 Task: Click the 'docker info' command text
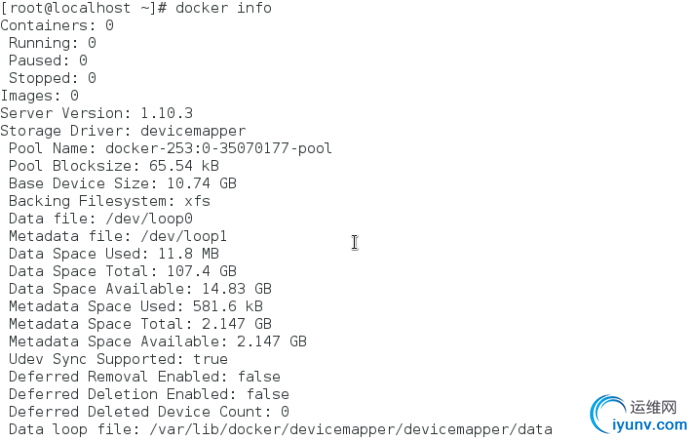pyautogui.click(x=224, y=8)
